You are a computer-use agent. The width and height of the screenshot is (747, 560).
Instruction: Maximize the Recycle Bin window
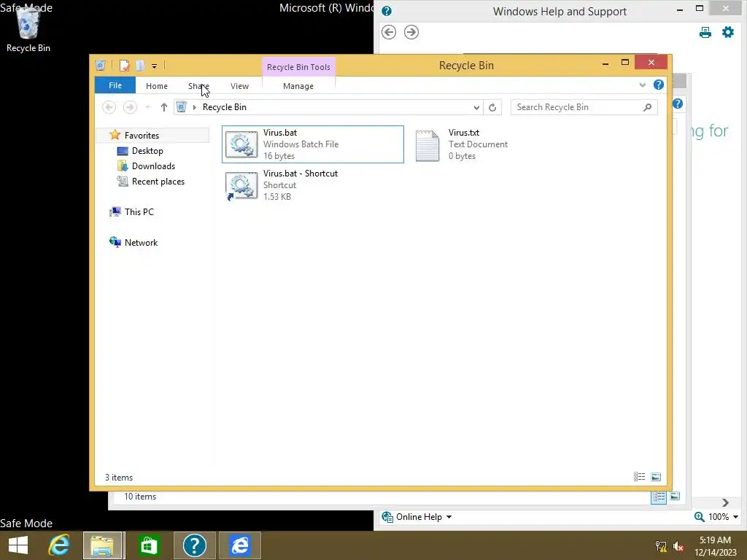coord(625,63)
